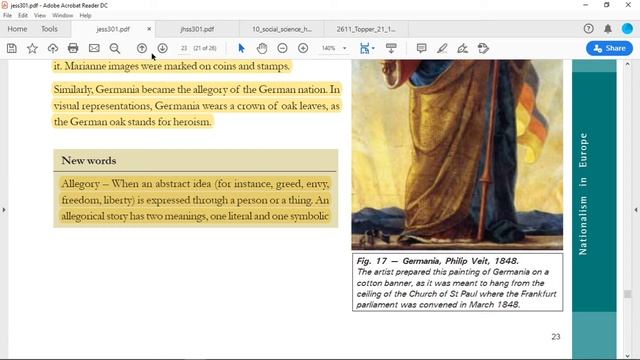640x360 pixels.
Task: Click the highlighted 'Similarly, Germania became the allegory' sentence
Action: click(x=196, y=105)
